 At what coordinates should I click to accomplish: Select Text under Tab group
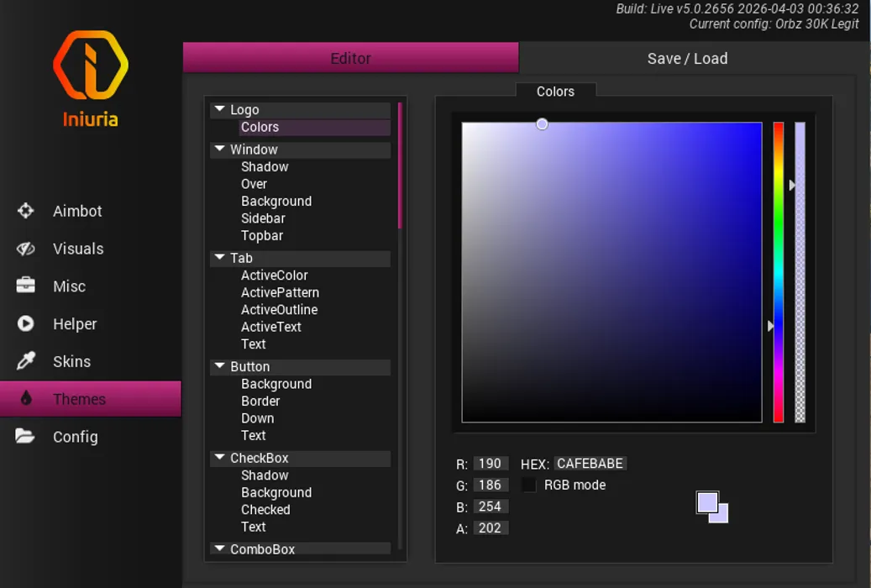(x=254, y=344)
